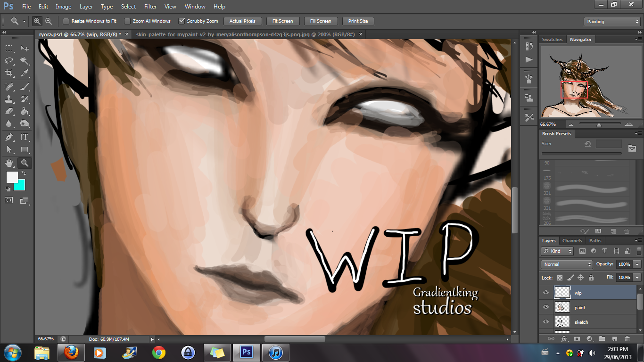Screen dimensions: 644x362
Task: Create a new layer in Layers panel
Action: click(x=614, y=338)
